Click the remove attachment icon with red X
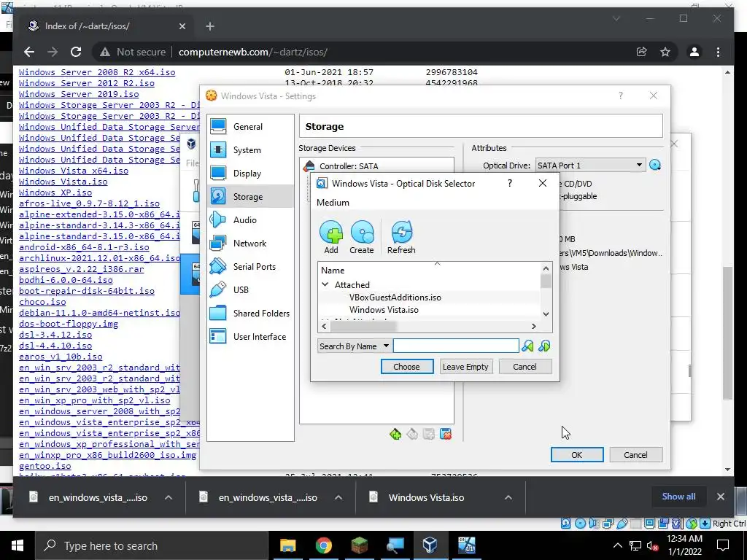Image resolution: width=747 pixels, height=560 pixels. point(446,434)
